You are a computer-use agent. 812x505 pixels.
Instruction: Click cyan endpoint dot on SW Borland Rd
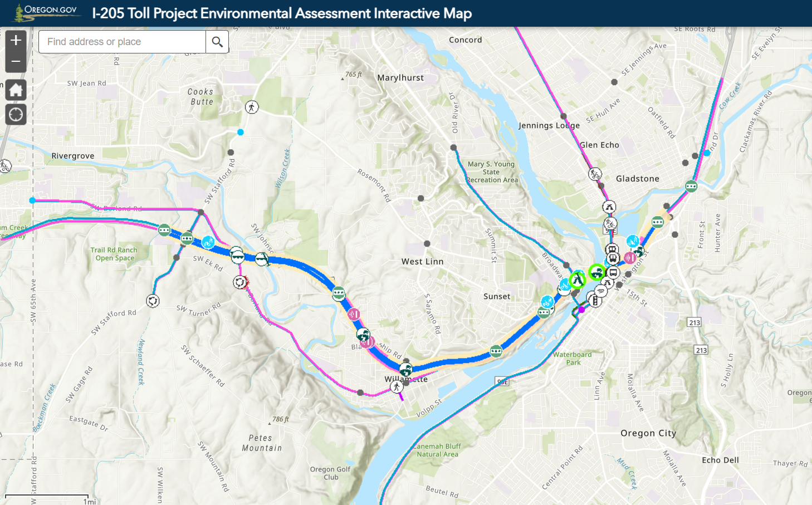32,200
